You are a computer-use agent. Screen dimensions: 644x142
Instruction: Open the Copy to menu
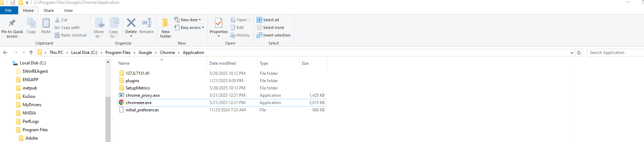[x=113, y=28]
